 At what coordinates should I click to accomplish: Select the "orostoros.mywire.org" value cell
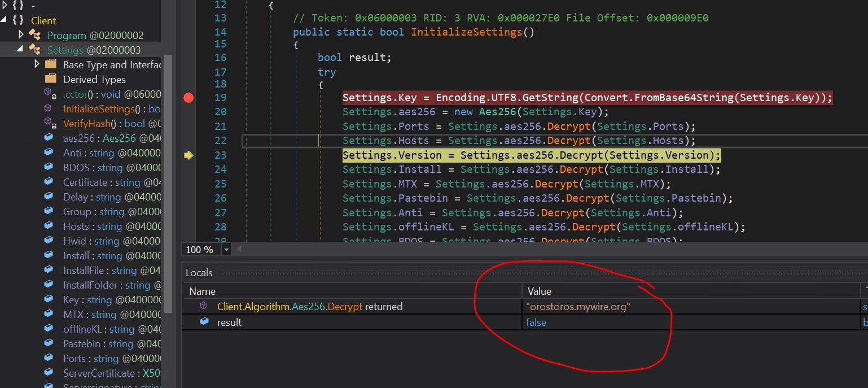click(x=577, y=307)
